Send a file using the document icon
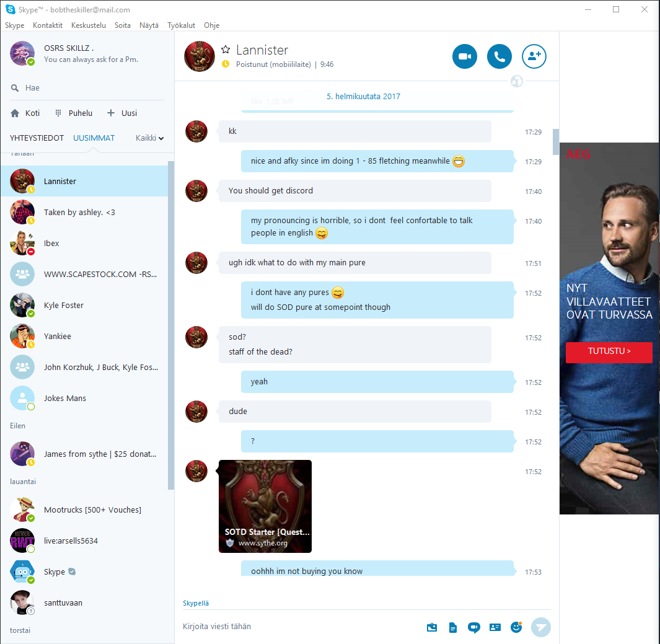Viewport: 660px width, 644px height. [453, 628]
